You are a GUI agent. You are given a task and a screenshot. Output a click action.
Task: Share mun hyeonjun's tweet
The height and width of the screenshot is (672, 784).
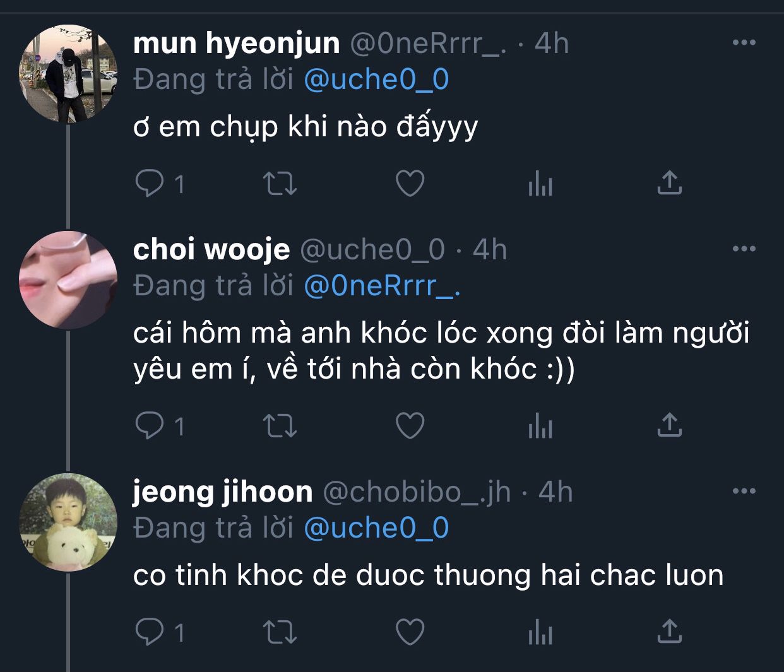669,184
